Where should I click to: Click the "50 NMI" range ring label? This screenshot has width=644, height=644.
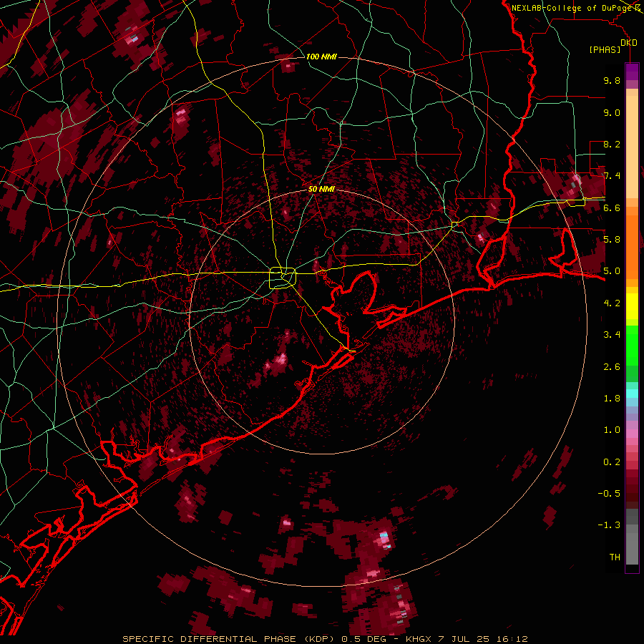click(321, 190)
